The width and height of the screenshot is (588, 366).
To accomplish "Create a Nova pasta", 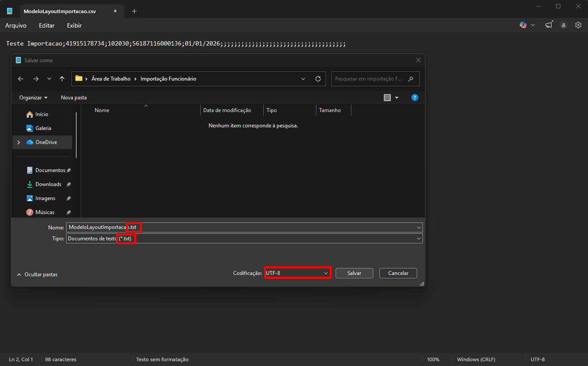I will pos(74,98).
